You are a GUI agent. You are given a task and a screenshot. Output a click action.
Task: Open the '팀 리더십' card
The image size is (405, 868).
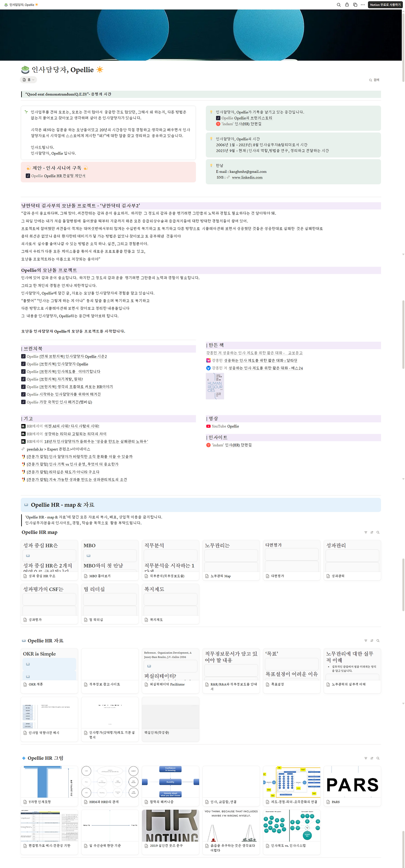coord(110,604)
